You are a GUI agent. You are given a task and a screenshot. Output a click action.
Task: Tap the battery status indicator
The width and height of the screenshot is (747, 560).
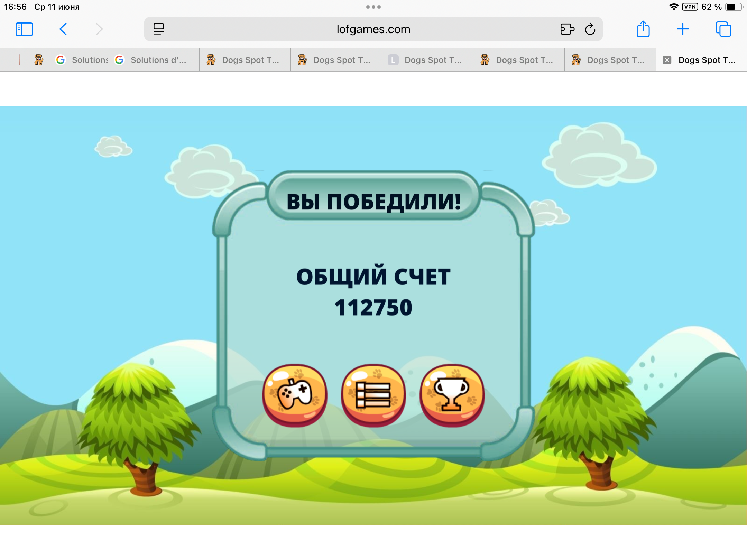(734, 7)
